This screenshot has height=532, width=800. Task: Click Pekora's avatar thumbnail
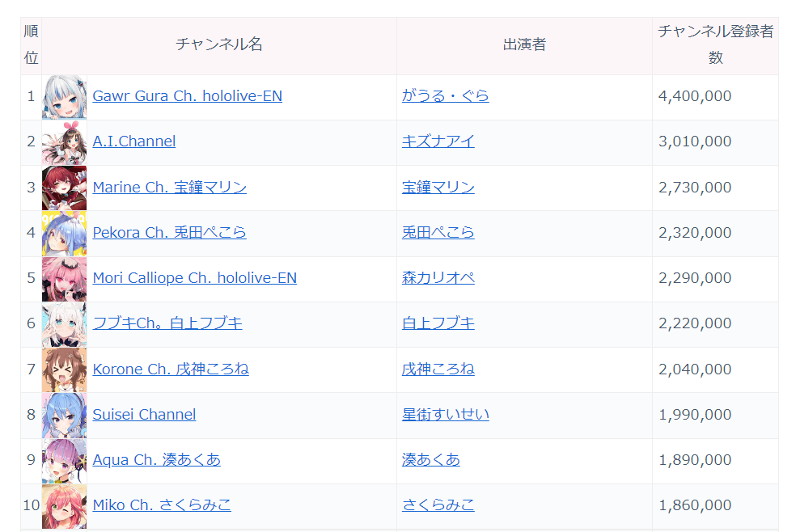pos(64,232)
